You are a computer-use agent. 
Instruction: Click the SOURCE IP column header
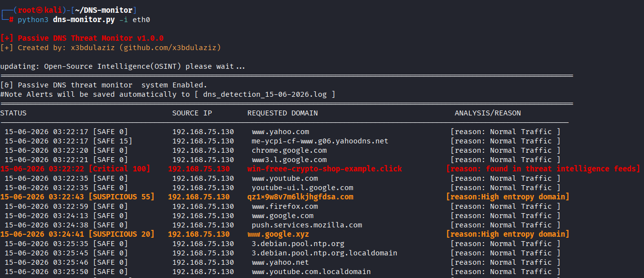(192, 113)
